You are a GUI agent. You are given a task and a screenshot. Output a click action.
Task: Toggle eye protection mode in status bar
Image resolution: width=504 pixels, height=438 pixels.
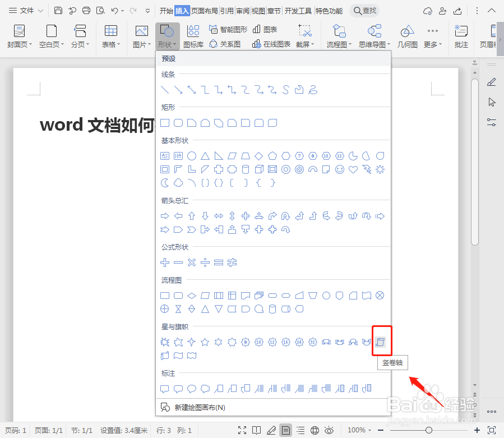click(329, 430)
